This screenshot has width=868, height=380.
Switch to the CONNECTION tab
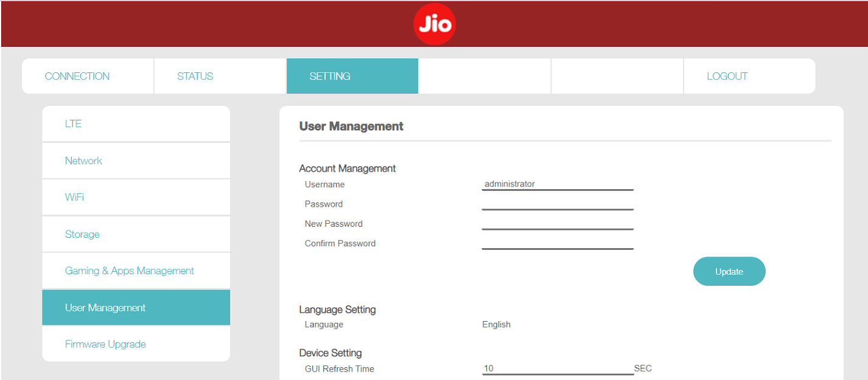77,75
